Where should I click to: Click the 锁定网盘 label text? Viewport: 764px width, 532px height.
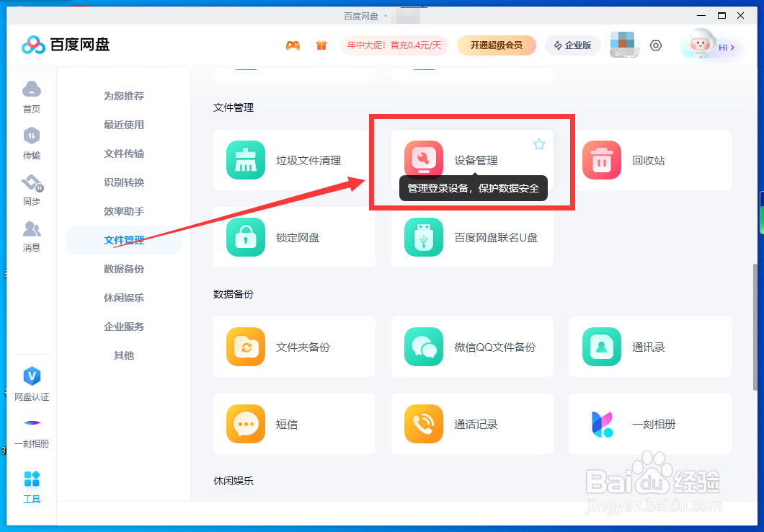(x=298, y=238)
